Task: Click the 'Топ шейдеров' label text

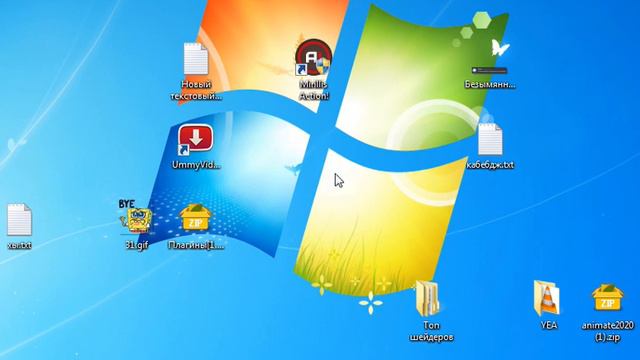Action: pyautogui.click(x=431, y=331)
